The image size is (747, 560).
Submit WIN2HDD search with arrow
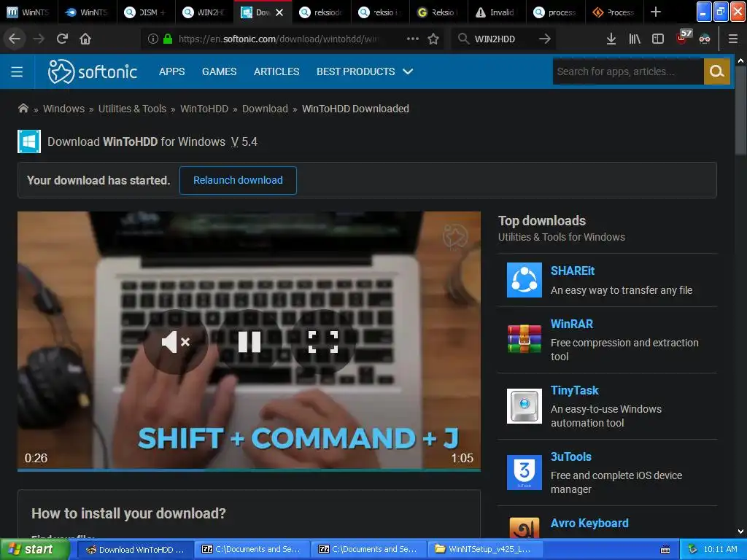click(x=544, y=39)
